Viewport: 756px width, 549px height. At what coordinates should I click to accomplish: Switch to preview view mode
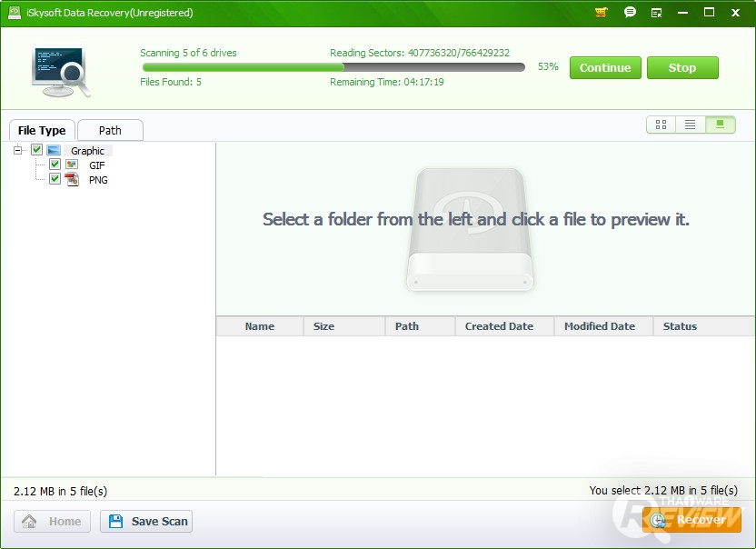point(720,125)
